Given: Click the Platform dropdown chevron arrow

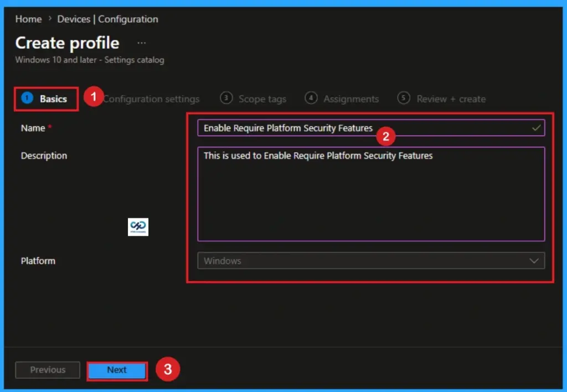Looking at the screenshot, I should tap(534, 261).
